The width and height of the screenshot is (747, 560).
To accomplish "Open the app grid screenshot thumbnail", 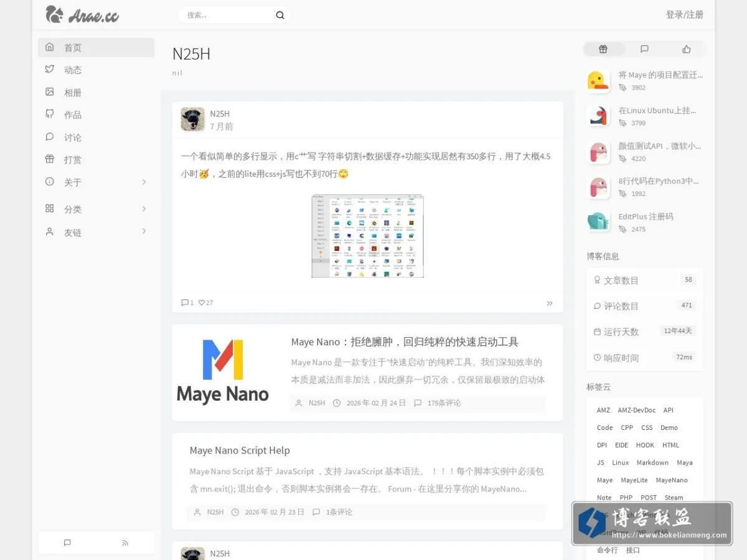I will (367, 236).
